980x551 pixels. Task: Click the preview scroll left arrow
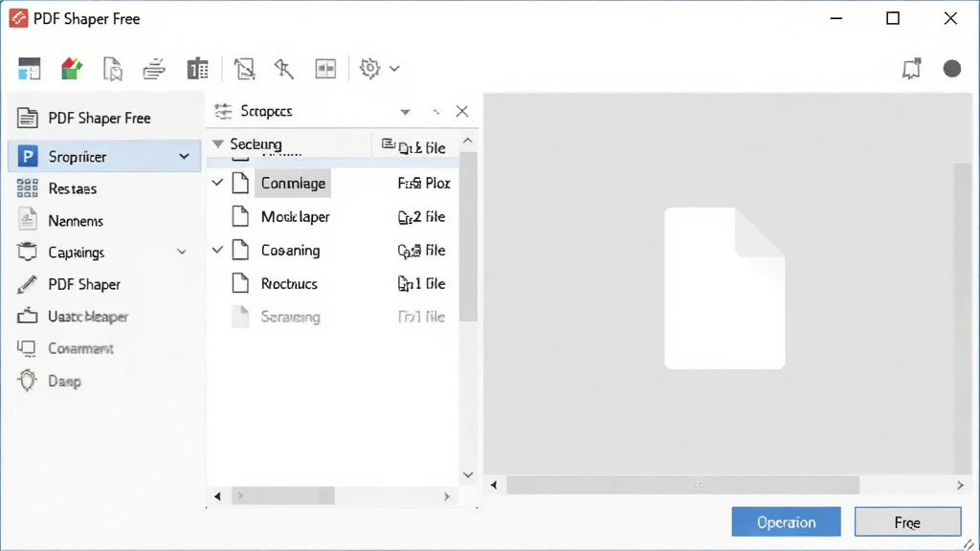click(494, 485)
